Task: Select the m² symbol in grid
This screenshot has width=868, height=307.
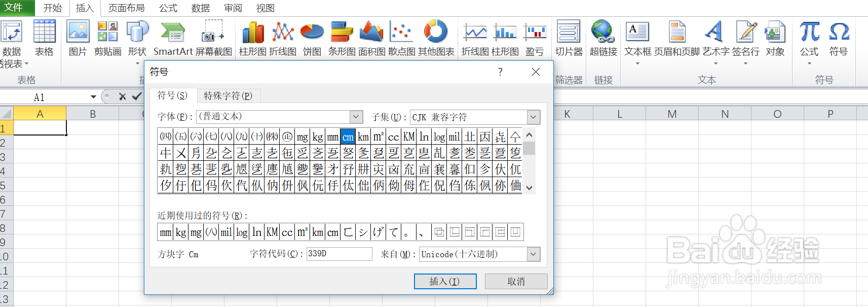Action: point(379,137)
